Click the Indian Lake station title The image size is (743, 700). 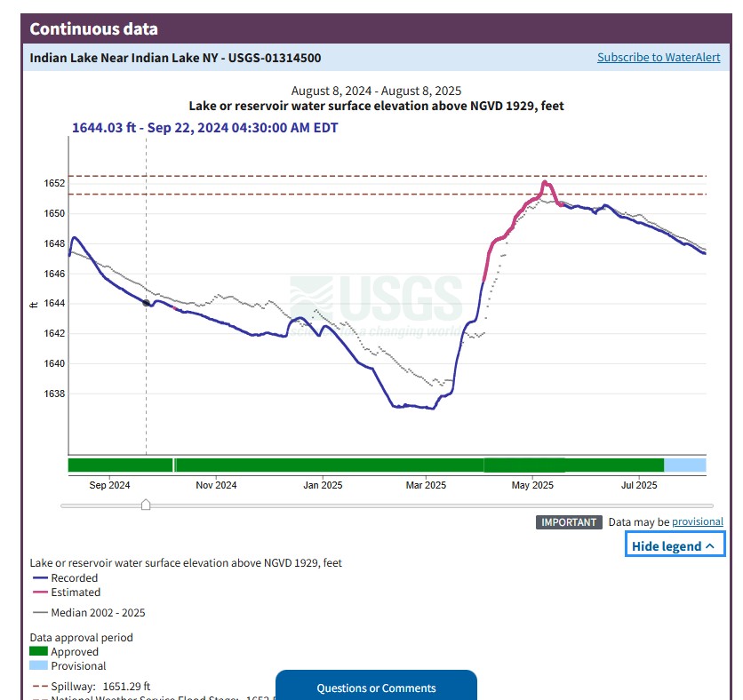pyautogui.click(x=175, y=58)
